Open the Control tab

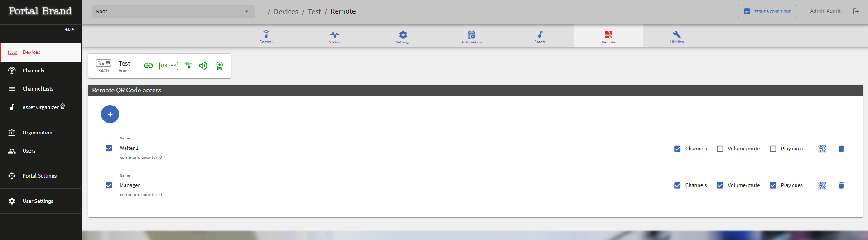pos(266,36)
